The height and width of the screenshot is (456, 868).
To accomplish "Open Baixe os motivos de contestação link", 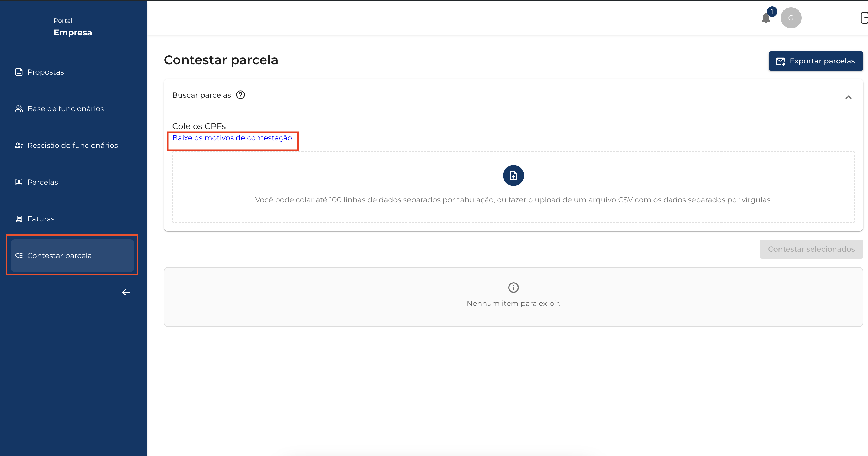I will pyautogui.click(x=232, y=138).
